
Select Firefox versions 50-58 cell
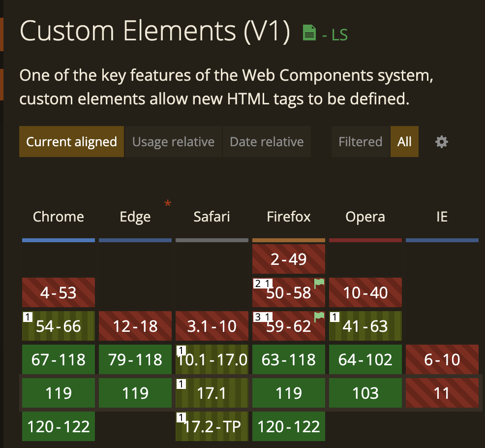[289, 292]
